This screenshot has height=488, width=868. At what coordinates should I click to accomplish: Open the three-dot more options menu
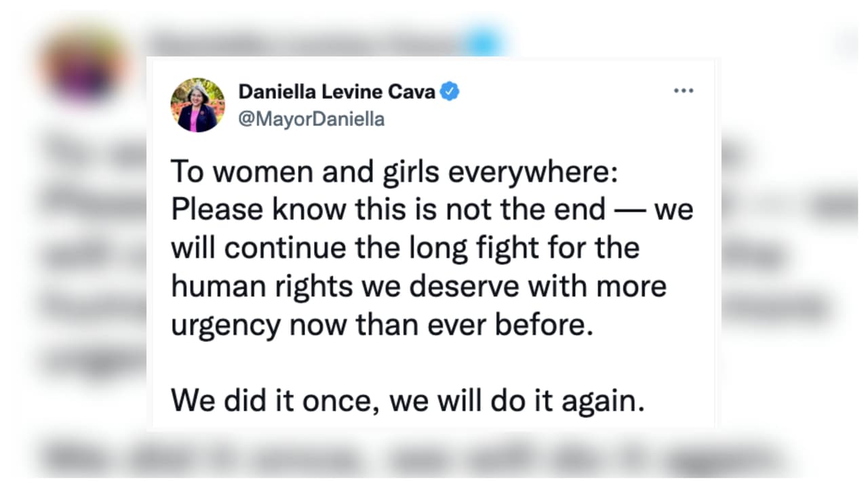pyautogui.click(x=683, y=91)
